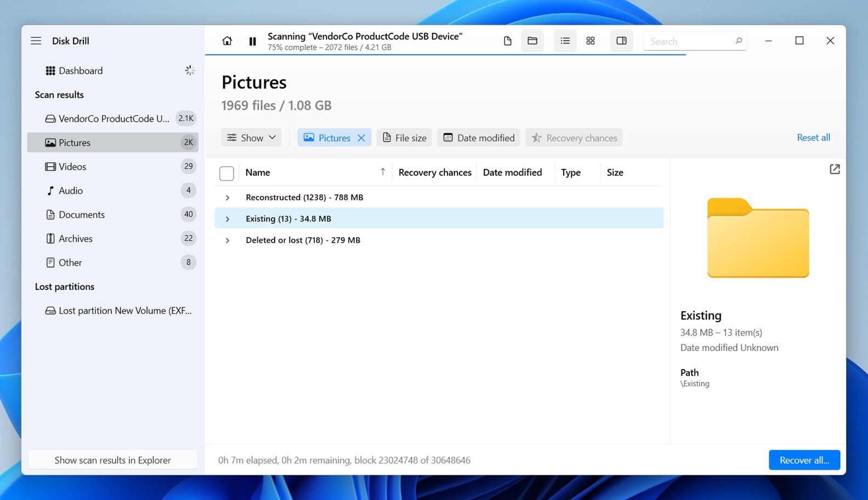Screen dimensions: 868x500
Task: Click the Home icon in toolbar
Action: 227,41
